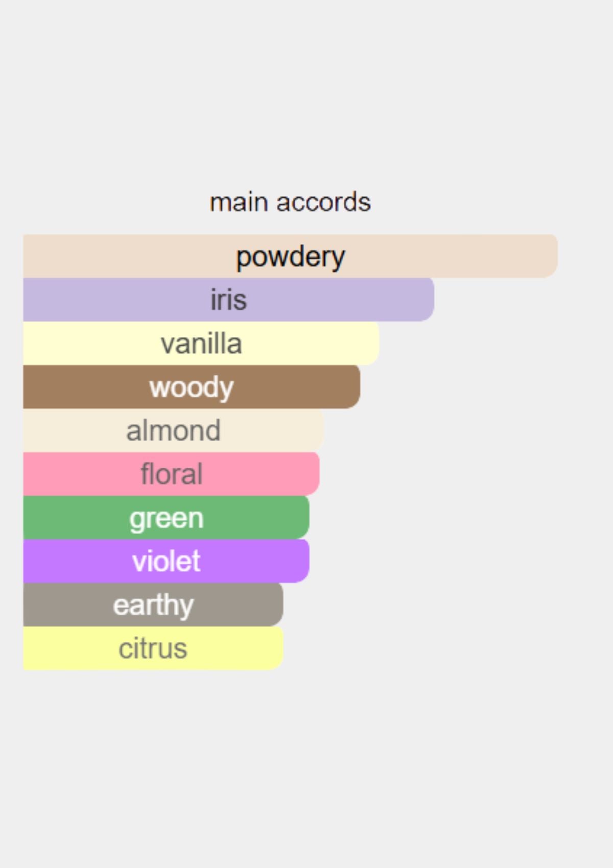This screenshot has width=613, height=868.
Task: Click the "citrus" text label
Action: pyautogui.click(x=153, y=648)
